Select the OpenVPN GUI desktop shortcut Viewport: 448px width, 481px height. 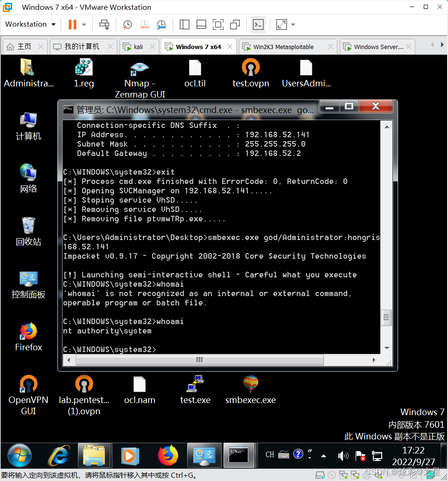click(x=28, y=395)
